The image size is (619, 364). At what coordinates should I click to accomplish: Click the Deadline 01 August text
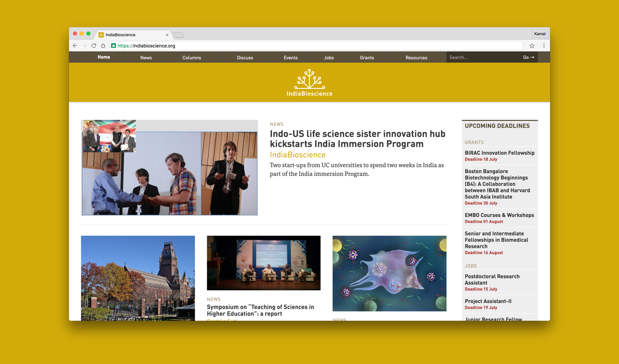tap(484, 222)
